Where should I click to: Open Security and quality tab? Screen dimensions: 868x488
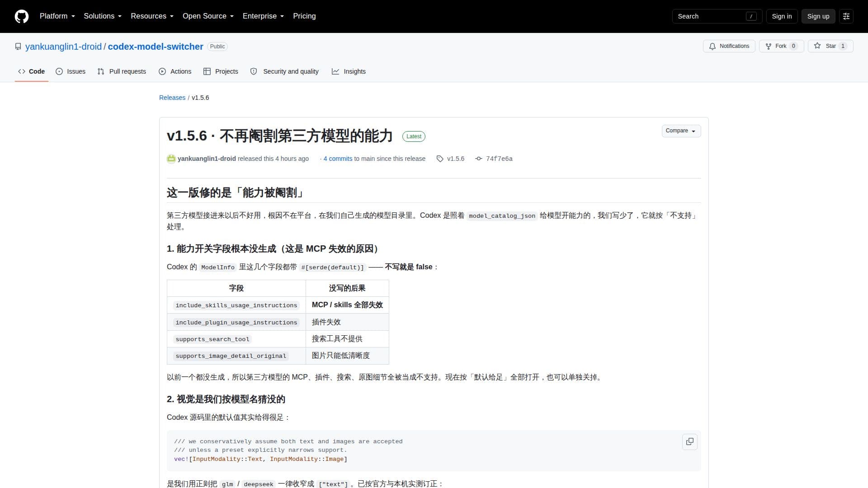click(284, 71)
